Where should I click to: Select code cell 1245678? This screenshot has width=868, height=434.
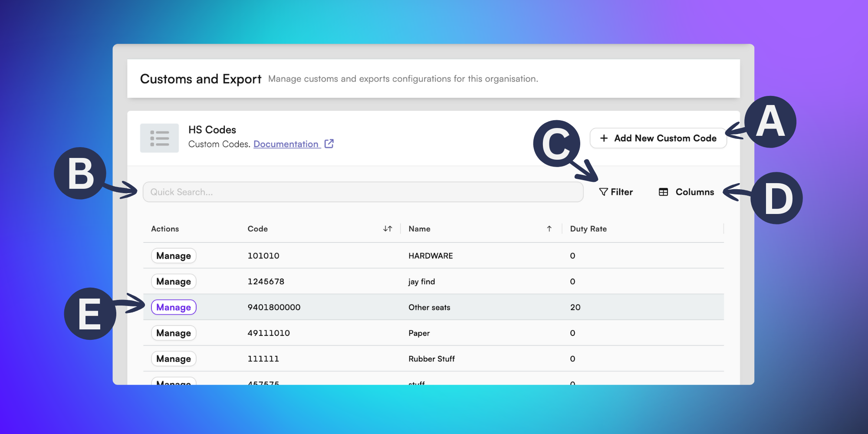pos(266,281)
